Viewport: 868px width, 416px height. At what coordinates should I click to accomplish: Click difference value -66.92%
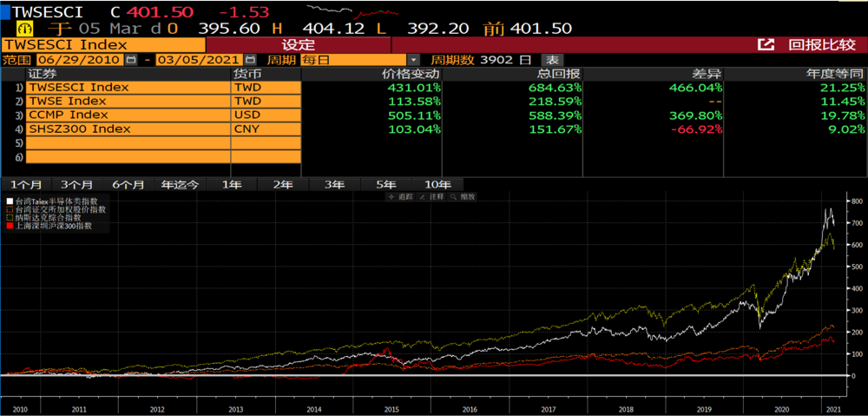pos(694,129)
